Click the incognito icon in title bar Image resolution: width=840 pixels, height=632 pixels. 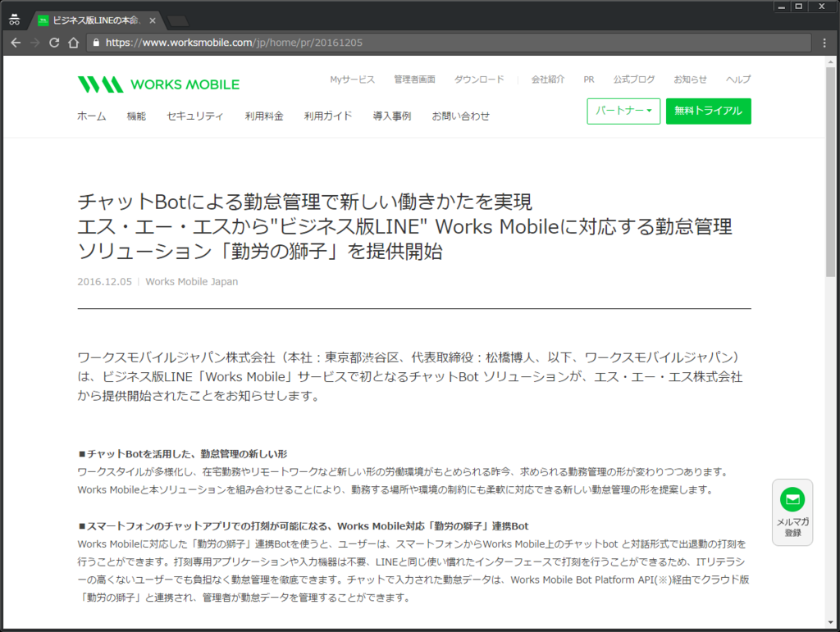[15, 20]
